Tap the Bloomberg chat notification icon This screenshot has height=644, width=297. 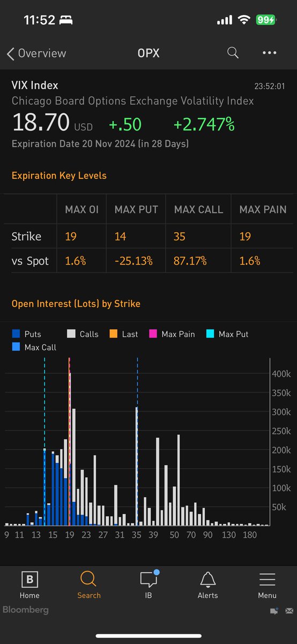(274, 611)
